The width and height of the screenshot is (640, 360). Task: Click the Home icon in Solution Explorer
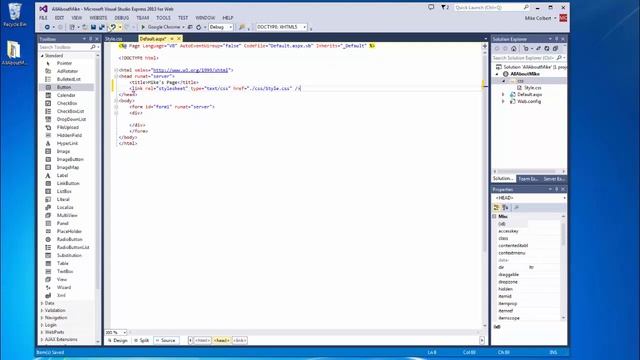coord(514,49)
